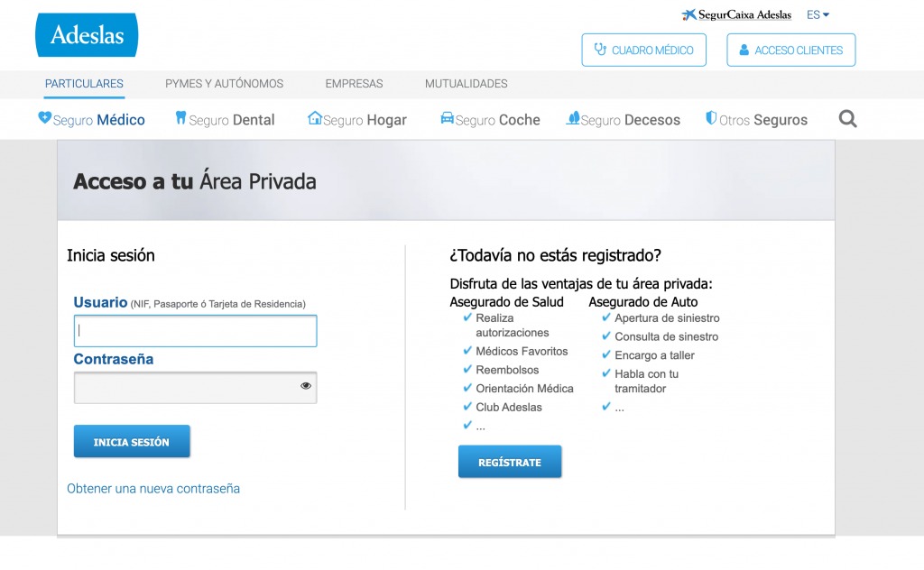Image resolution: width=924 pixels, height=570 pixels.
Task: Click the 'Usuario' field label
Action: 100,303
